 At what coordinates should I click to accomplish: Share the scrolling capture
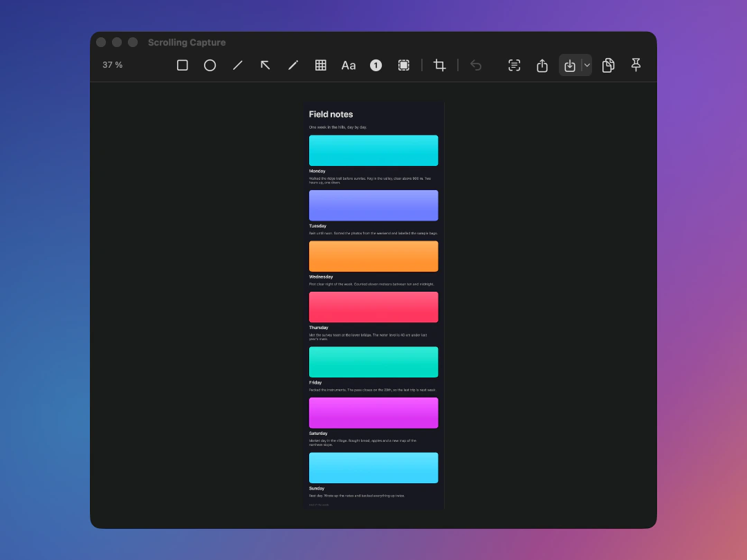[542, 65]
